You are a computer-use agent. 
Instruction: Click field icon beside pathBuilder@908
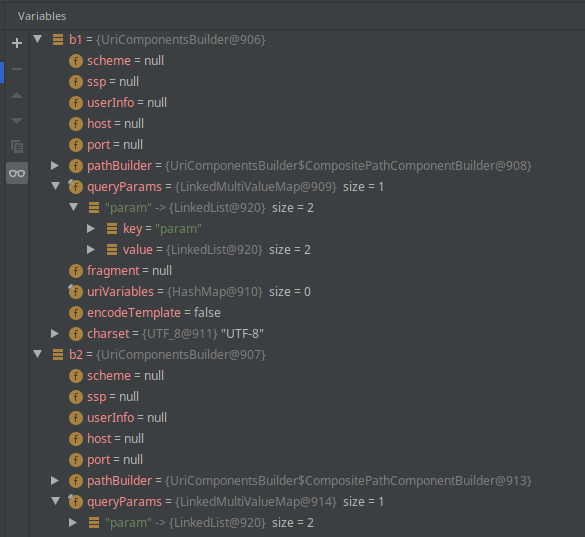[x=76, y=166]
